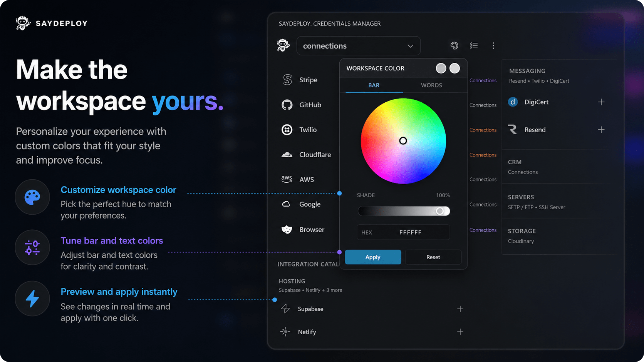Click the 'Cloudinary' text under STORAGE
The height and width of the screenshot is (362, 644).
(x=521, y=241)
